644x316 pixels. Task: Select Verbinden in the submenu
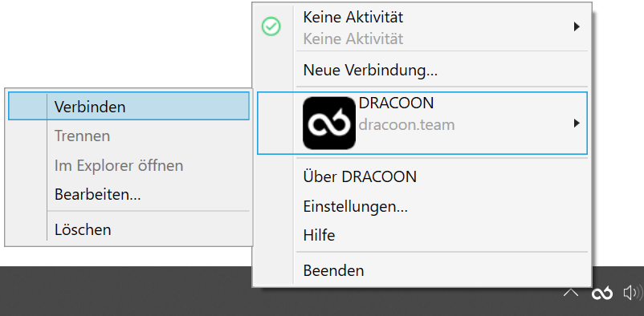tap(128, 107)
